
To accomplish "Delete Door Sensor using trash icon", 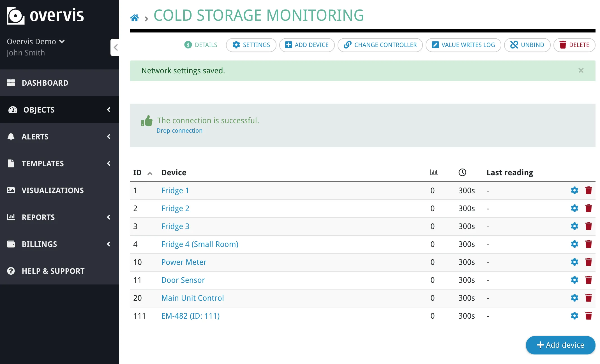I will click(x=589, y=280).
